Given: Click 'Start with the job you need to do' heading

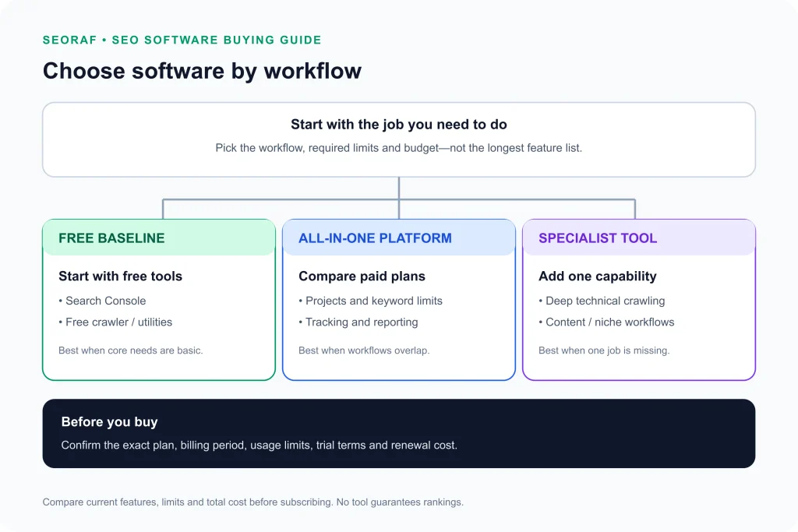Looking at the screenshot, I should (398, 125).
